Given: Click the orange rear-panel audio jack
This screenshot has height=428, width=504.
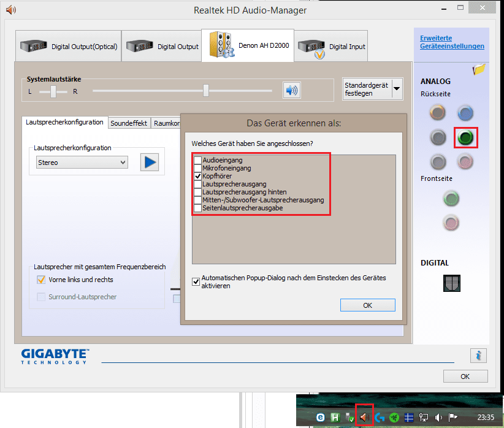Looking at the screenshot, I should coord(437,113).
